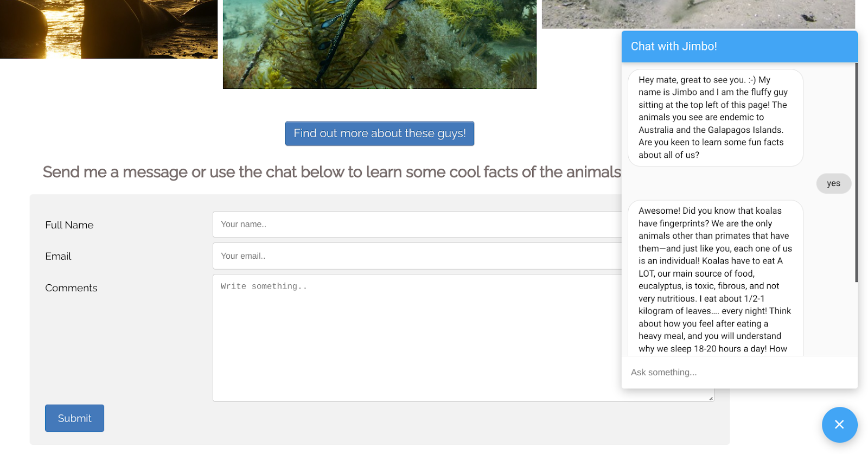Click the 'Email' form label

[58, 257]
